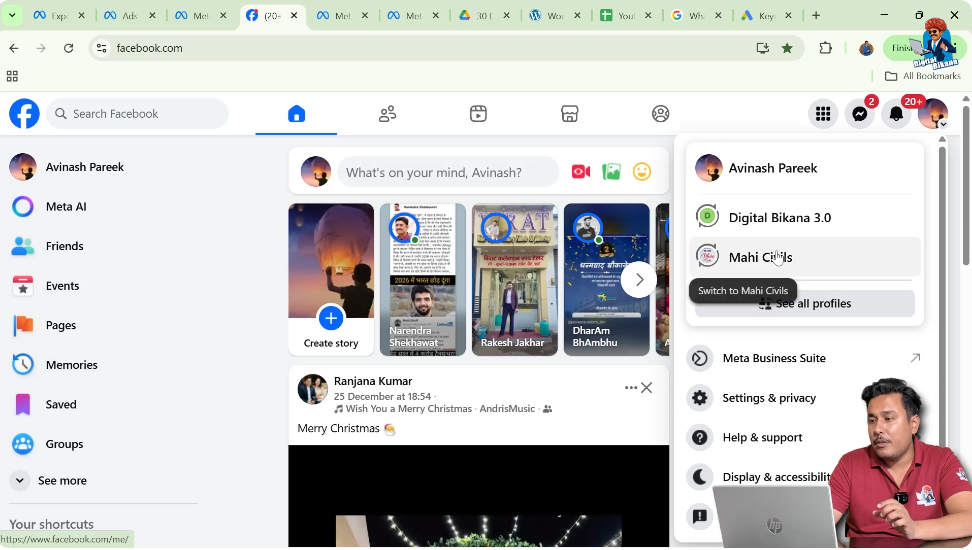
Task: Switch to Digital Bikana 3.0 profile
Action: click(805, 218)
